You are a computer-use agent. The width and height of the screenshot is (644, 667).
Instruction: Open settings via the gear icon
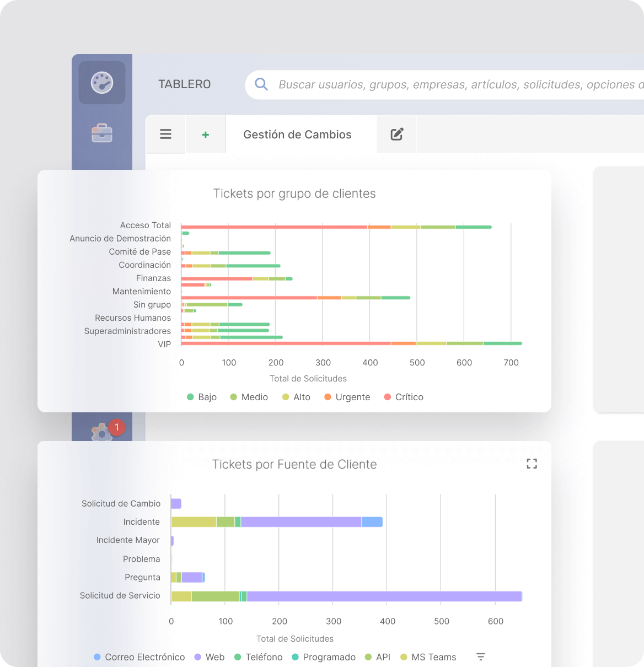(101, 434)
